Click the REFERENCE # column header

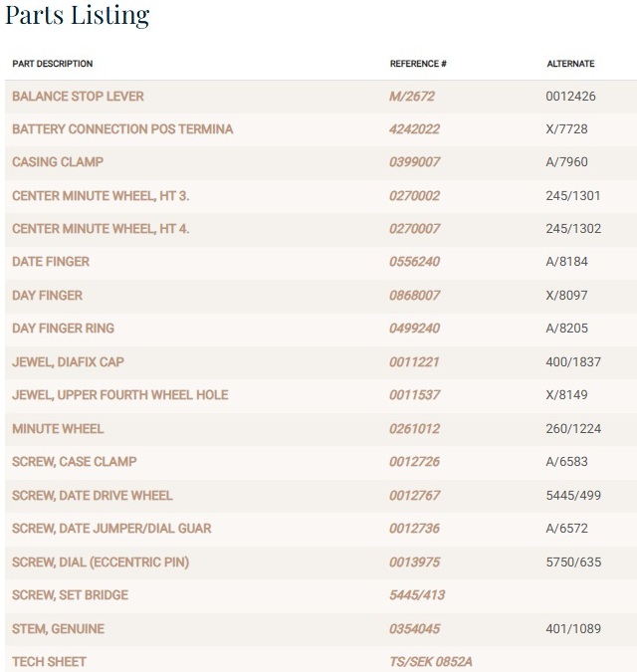418,64
